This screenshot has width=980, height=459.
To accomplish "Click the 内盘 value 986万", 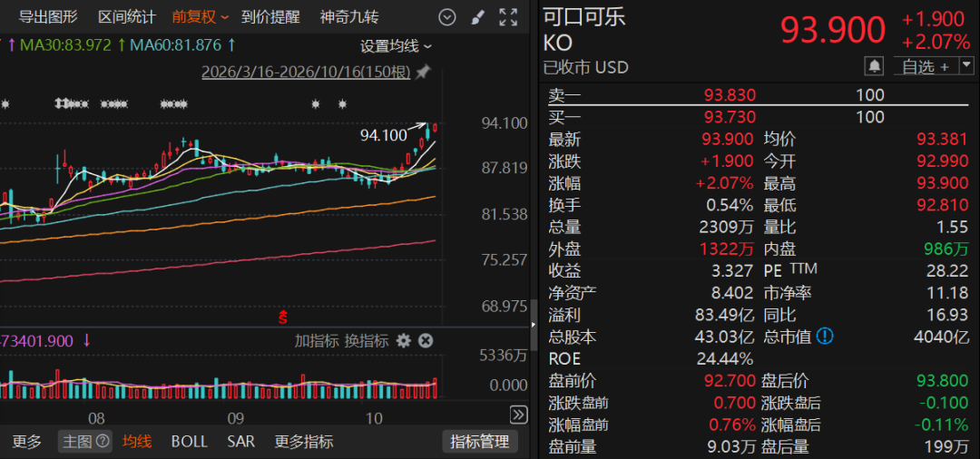I will [946, 249].
